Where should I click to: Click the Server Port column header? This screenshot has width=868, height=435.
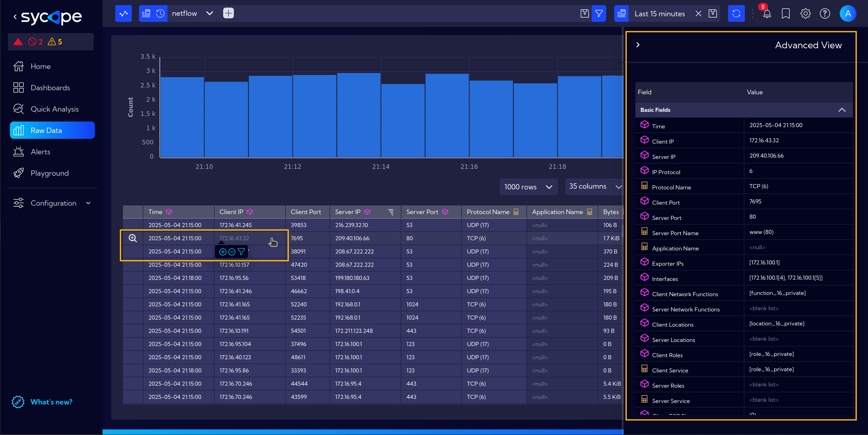(x=431, y=212)
